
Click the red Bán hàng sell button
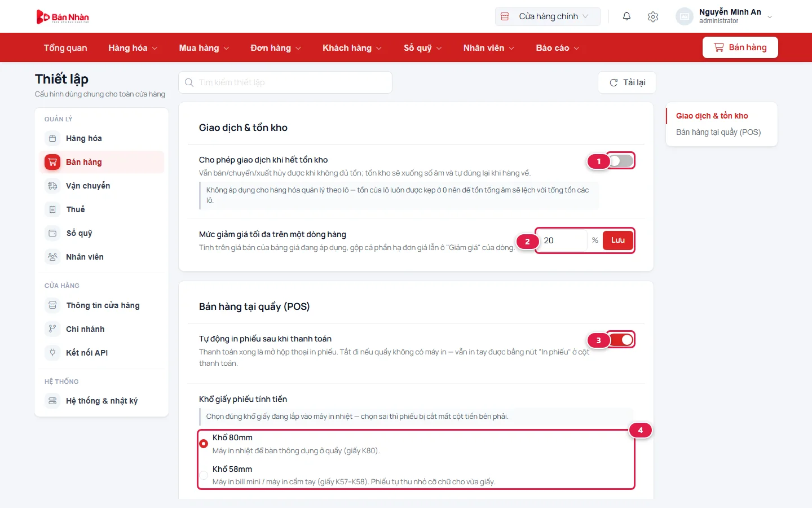point(740,47)
